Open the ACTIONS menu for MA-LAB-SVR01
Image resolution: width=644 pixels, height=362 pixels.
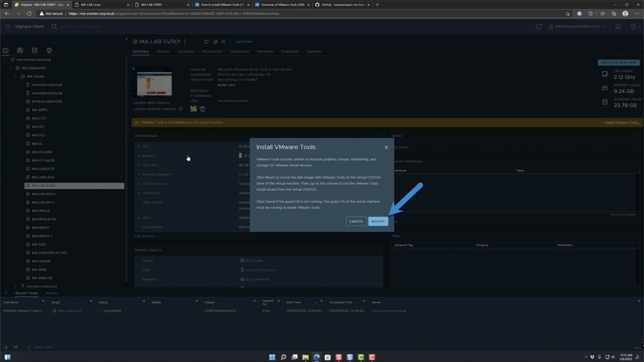243,41
